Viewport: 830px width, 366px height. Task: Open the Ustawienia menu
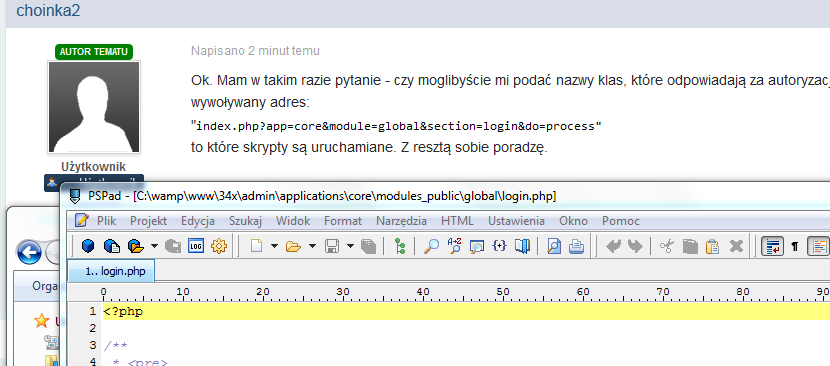(x=516, y=221)
